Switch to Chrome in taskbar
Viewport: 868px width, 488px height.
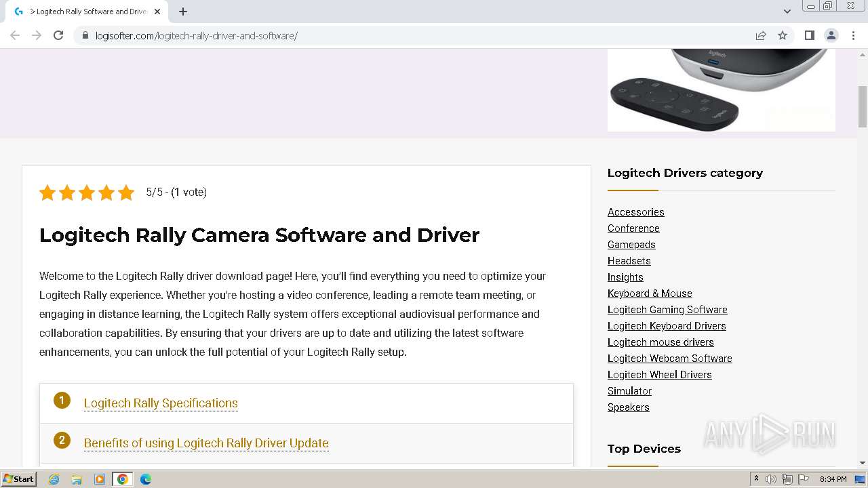coord(123,479)
